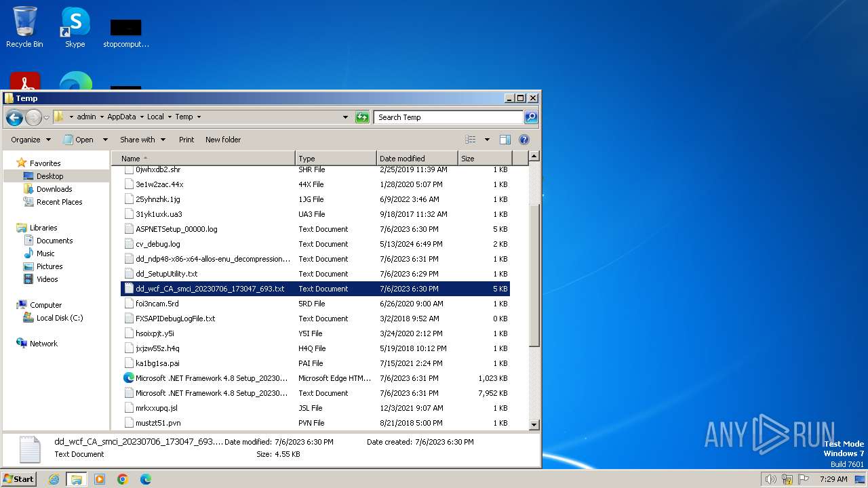Image resolution: width=868 pixels, height=488 pixels.
Task: Click the Action Center flag tray icon
Action: tap(804, 479)
